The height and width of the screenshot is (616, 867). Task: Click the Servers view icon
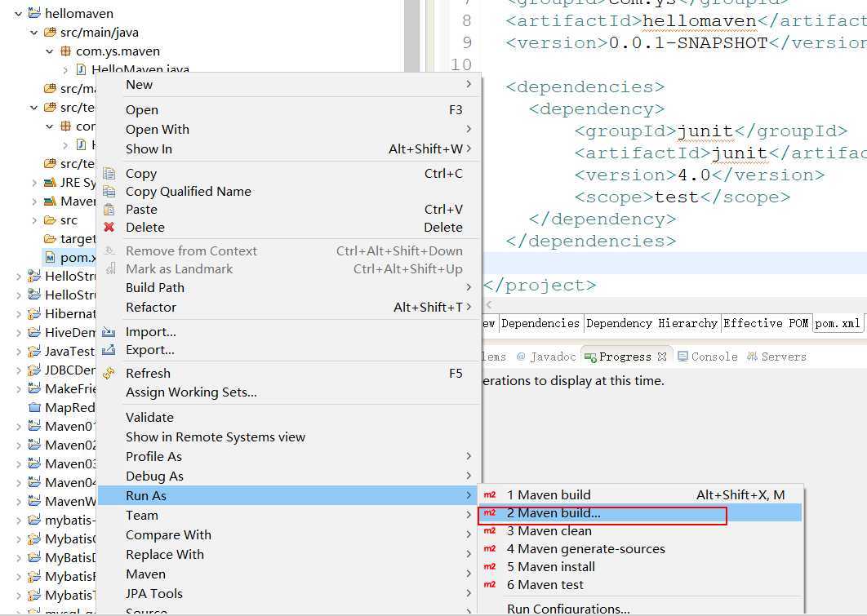[x=752, y=357]
